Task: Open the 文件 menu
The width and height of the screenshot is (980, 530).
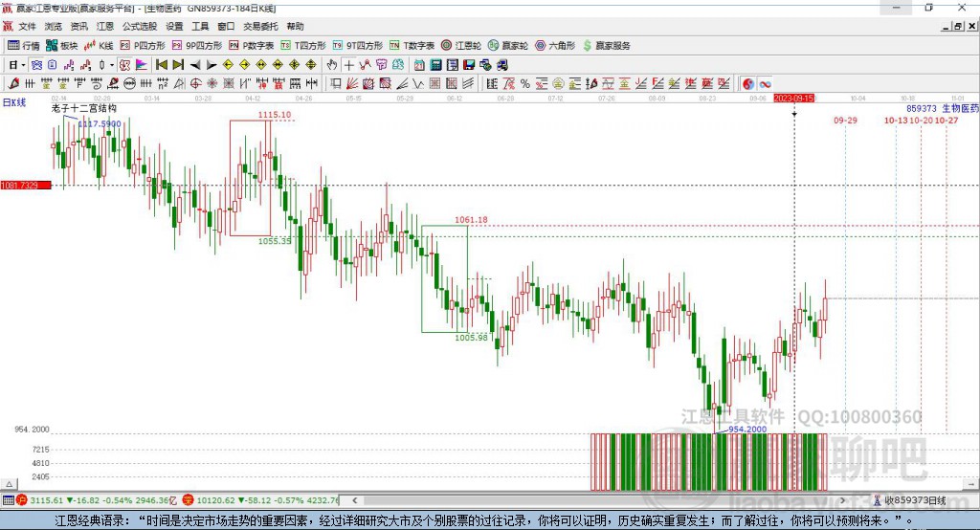Action: pos(27,26)
